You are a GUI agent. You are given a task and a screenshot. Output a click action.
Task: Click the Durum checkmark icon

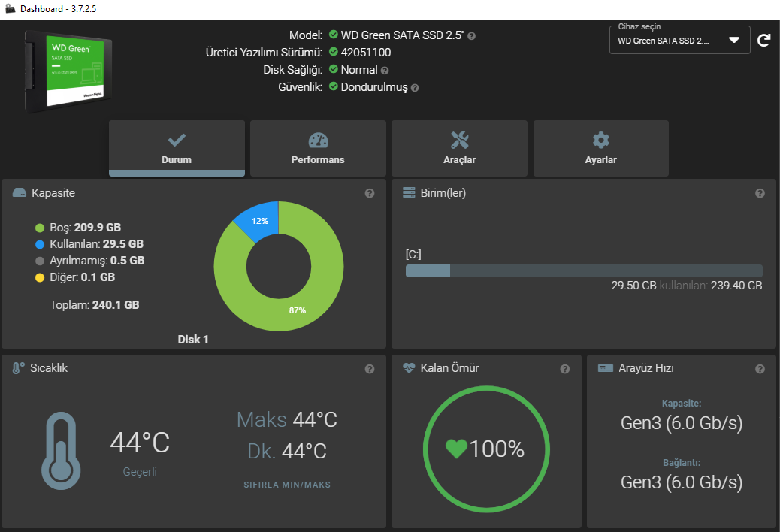click(x=177, y=141)
